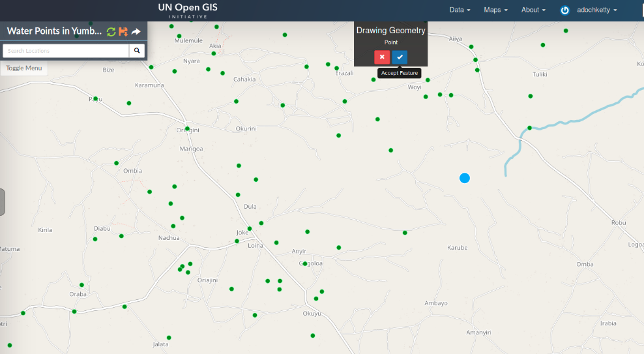Open the adochketty user account menu
The image size is (644, 354).
[x=596, y=10]
